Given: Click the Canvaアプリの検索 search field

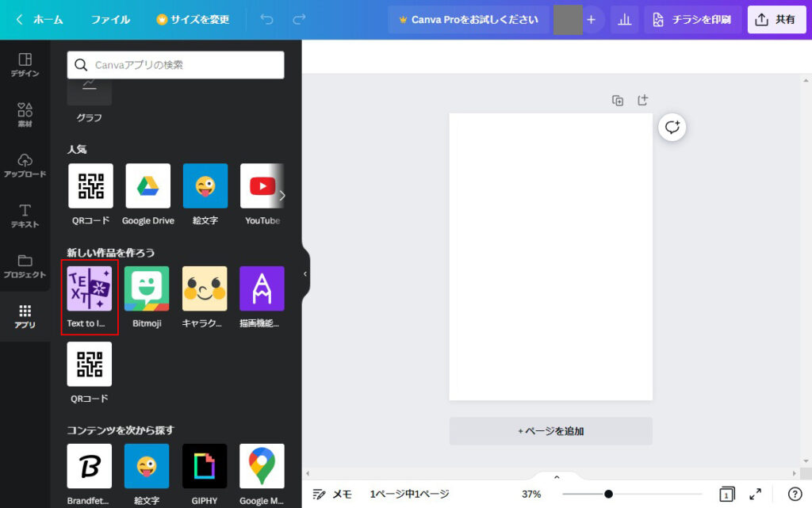Looking at the screenshot, I should click(x=175, y=65).
